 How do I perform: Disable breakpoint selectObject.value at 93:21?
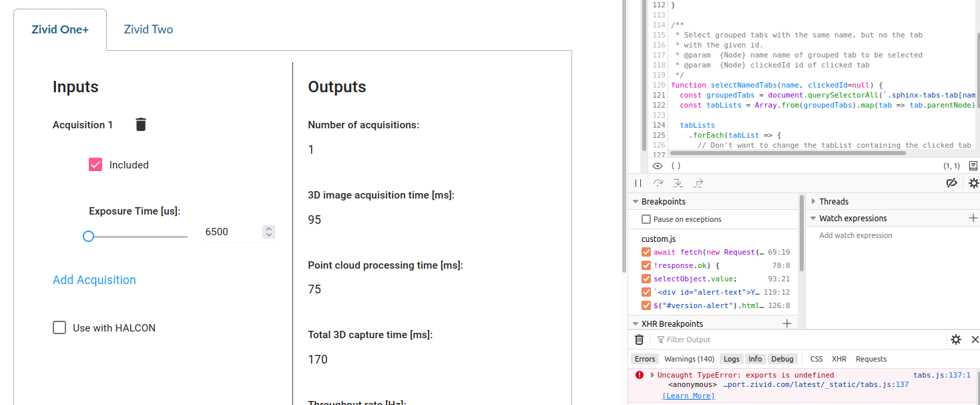(646, 279)
